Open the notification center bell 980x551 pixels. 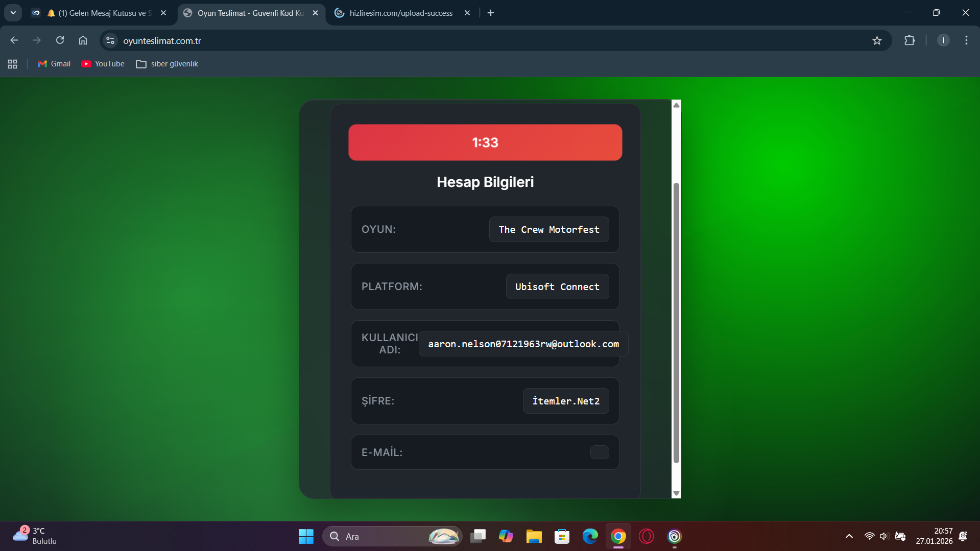(963, 536)
